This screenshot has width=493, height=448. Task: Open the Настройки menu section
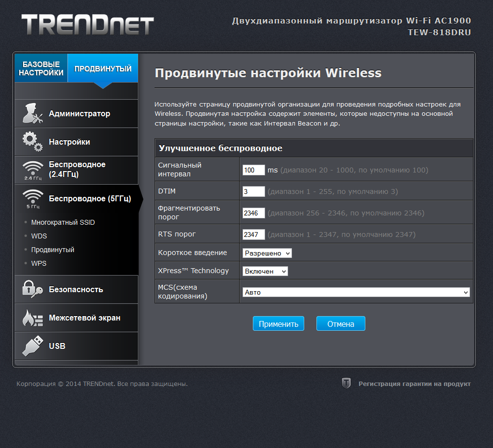(x=76, y=142)
